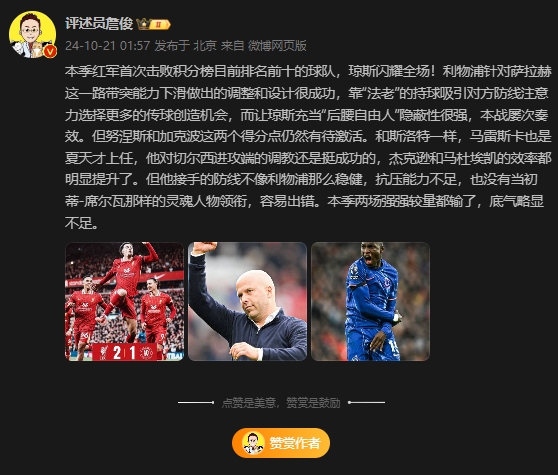The height and width of the screenshot is (475, 558).
Task: Click the orange V verified badge
Action: click(50, 52)
